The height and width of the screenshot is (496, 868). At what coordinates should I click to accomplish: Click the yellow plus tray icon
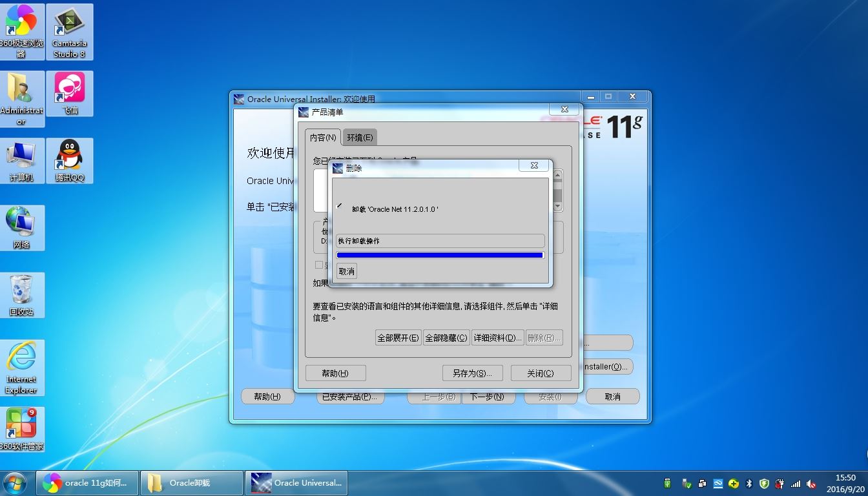734,483
